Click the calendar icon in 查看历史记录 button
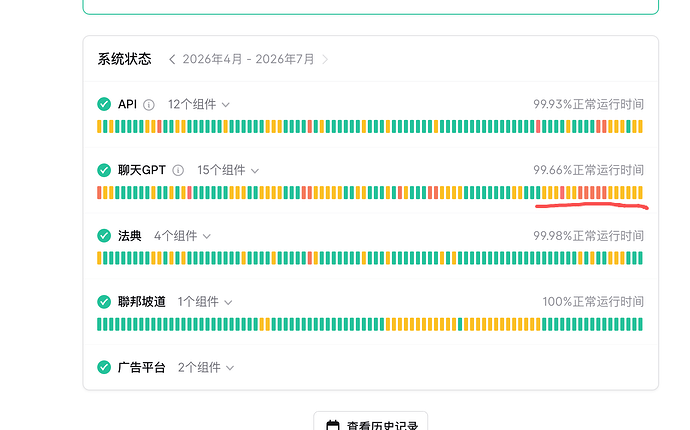This screenshot has height=430, width=690. (333, 426)
